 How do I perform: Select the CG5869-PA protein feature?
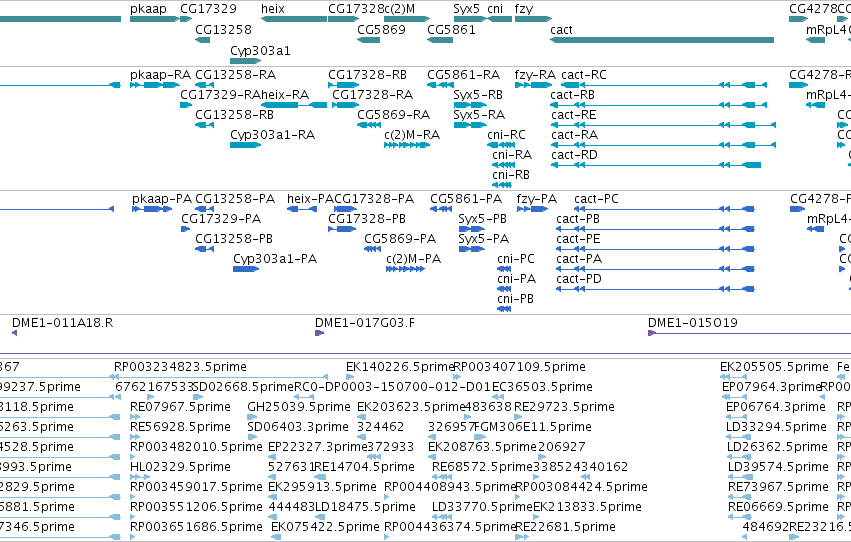[372, 250]
